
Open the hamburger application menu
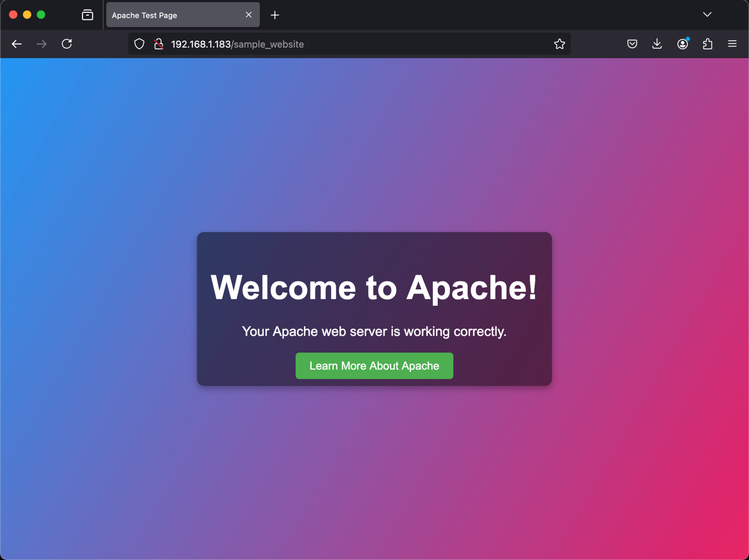(x=732, y=44)
